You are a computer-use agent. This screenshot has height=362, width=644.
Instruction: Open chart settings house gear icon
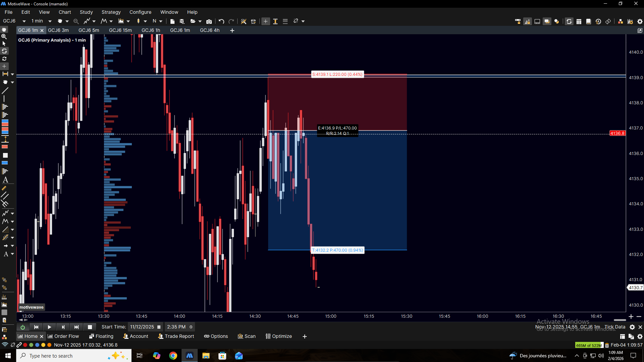click(630, 21)
